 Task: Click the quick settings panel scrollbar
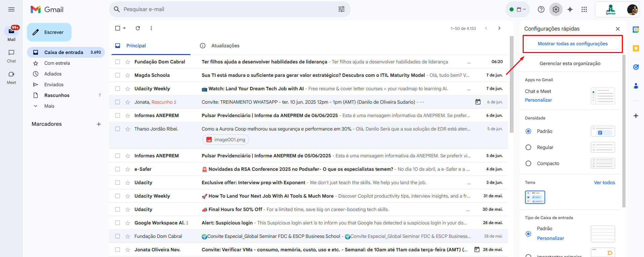[x=624, y=131]
